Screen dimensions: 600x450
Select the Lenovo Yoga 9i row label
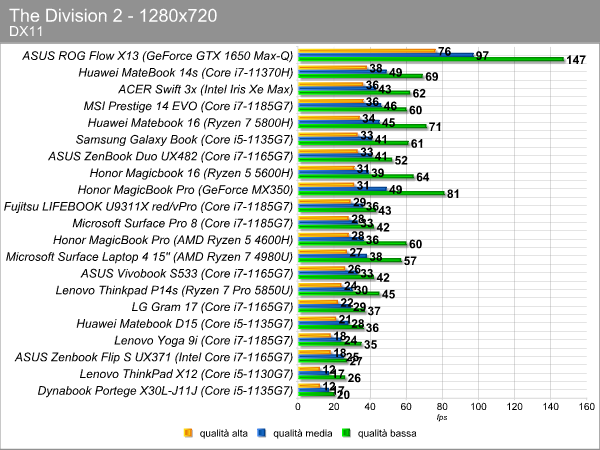coord(204,341)
